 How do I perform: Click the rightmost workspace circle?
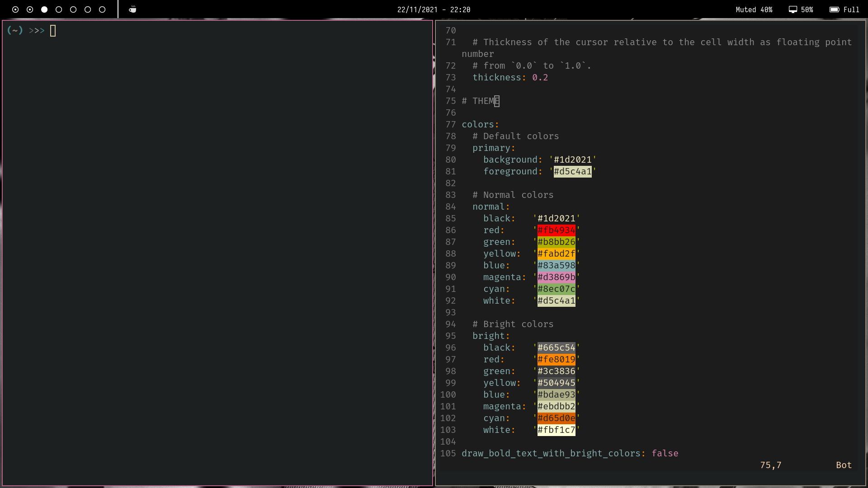102,9
